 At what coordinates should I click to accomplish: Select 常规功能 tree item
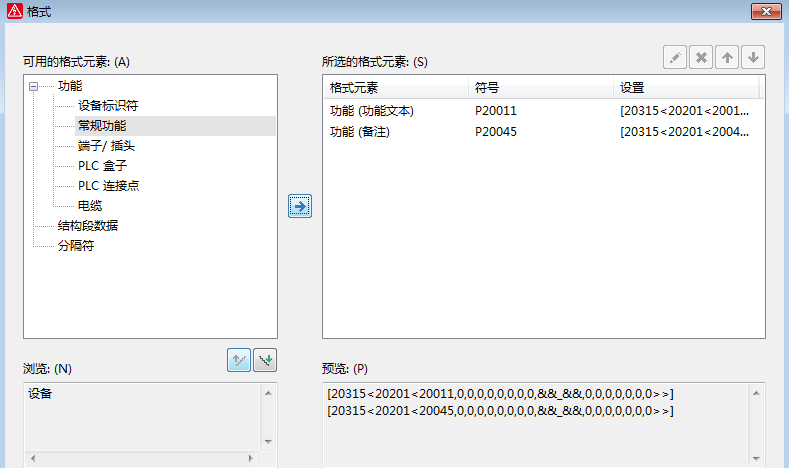click(x=102, y=126)
